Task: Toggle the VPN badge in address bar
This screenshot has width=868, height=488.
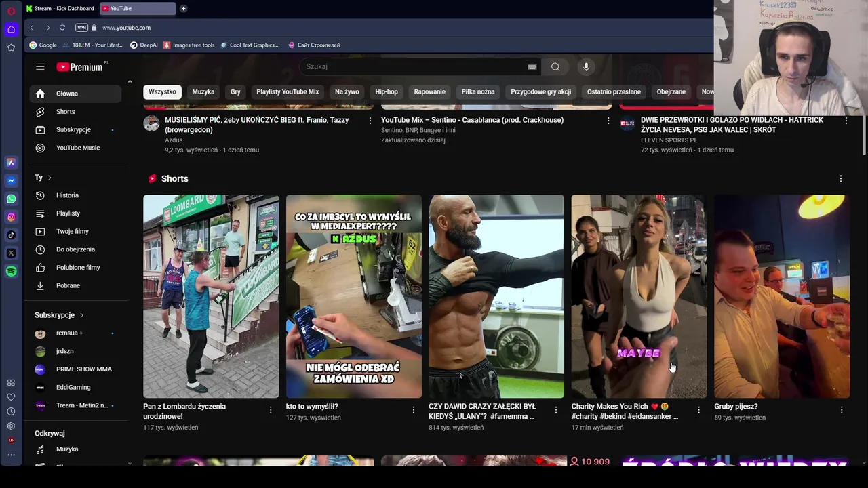Action: tap(82, 28)
